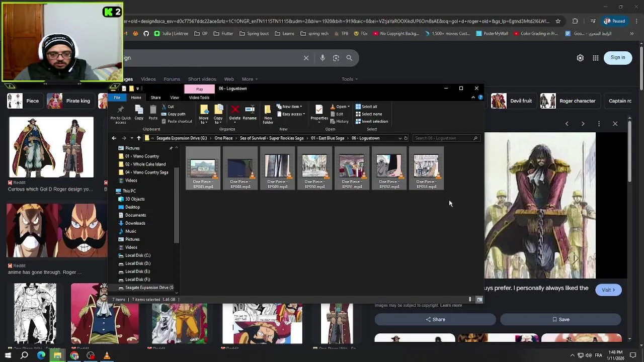Open Explorer help question mark icon
Screen dimensions: 644x362
click(x=480, y=98)
